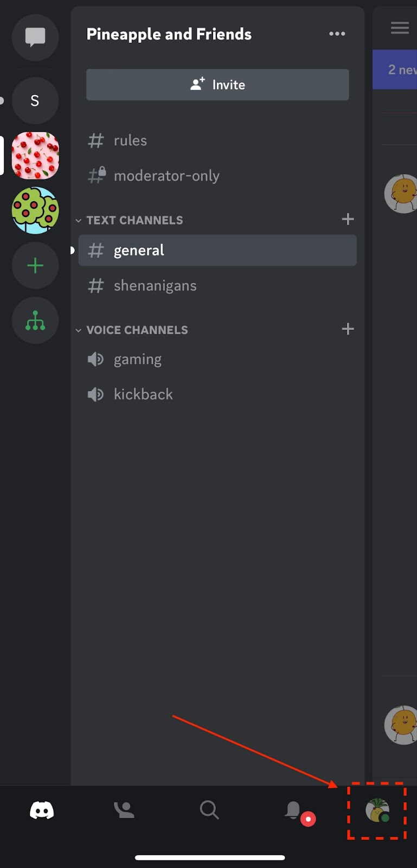Open the Friends tab icon

[124, 810]
